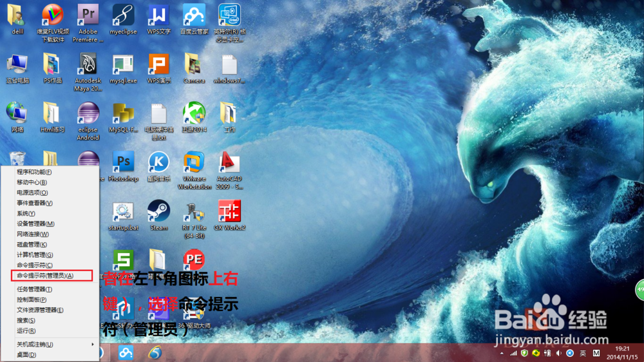Launch the Autodesk Maya shortcut
Viewport: 644px width, 362px height.
coord(88,72)
